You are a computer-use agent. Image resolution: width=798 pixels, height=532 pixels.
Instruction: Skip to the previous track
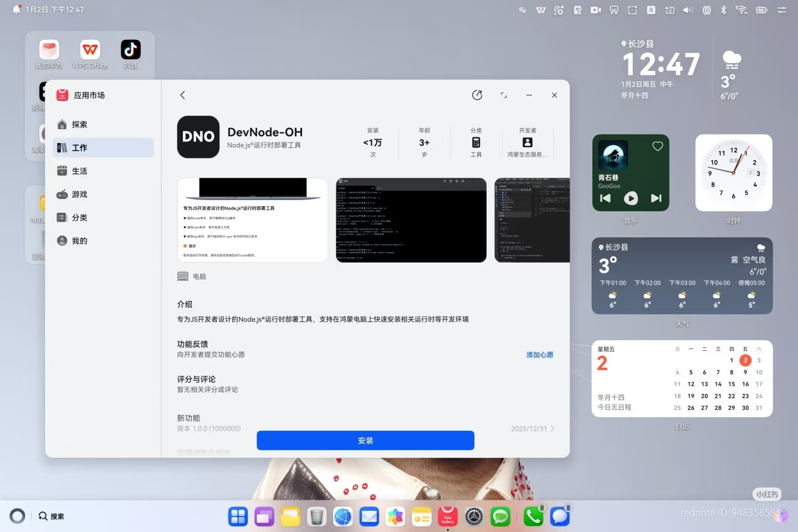(605, 198)
